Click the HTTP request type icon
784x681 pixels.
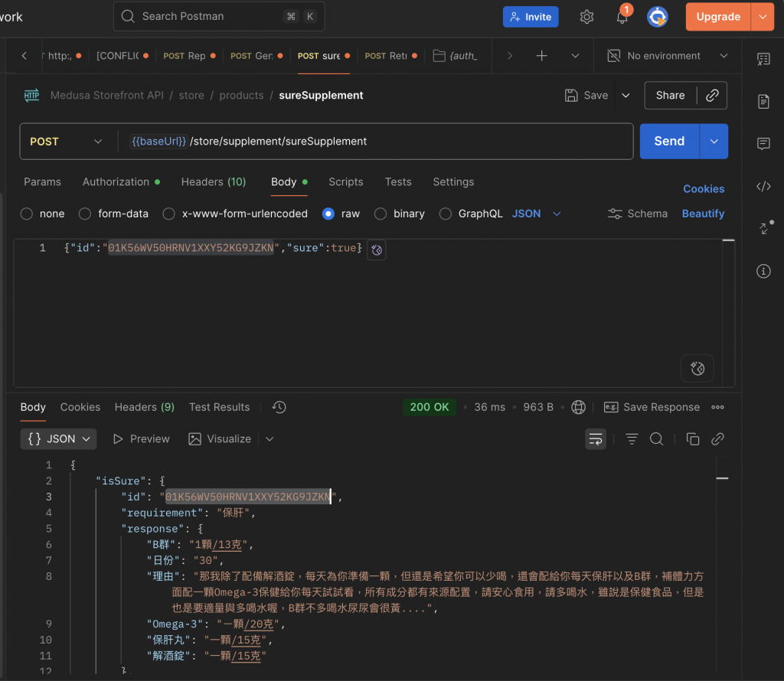point(31,96)
